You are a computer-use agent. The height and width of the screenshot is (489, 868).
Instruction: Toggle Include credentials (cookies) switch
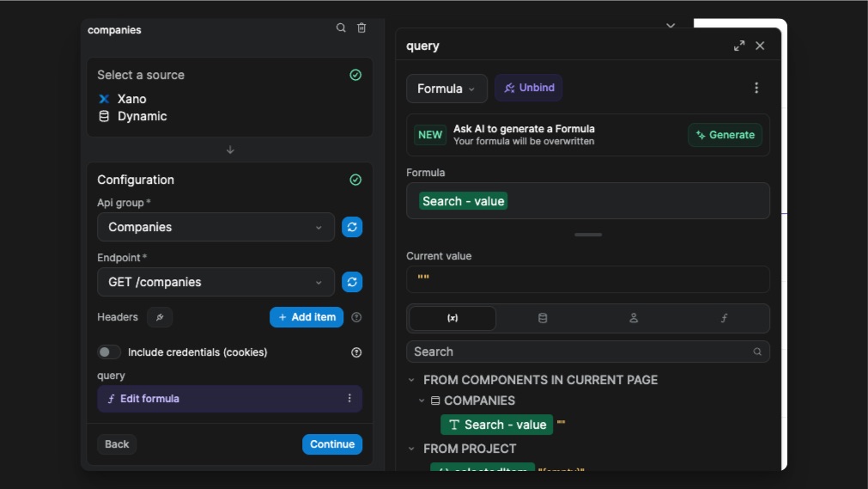click(109, 352)
